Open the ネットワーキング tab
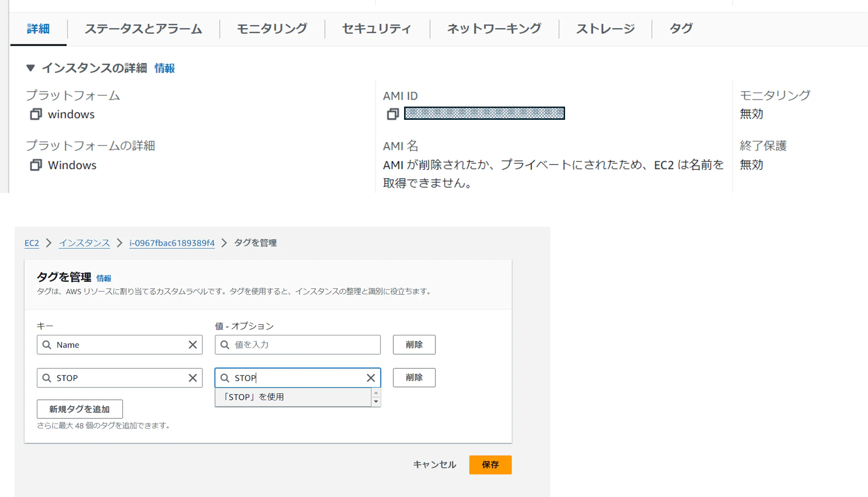 tap(494, 29)
